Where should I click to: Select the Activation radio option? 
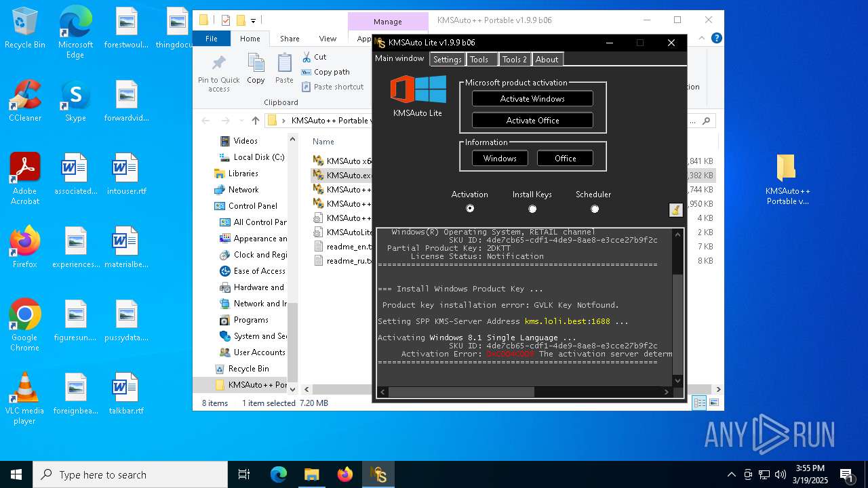[470, 209]
